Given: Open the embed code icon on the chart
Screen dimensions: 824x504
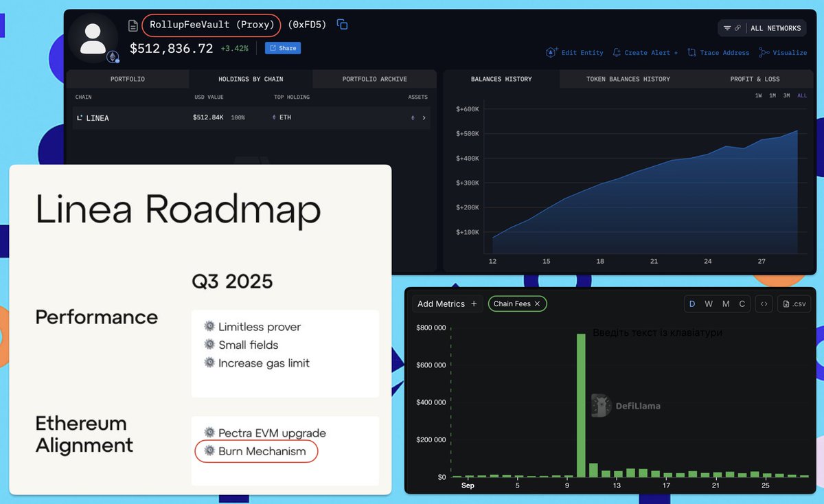Looking at the screenshot, I should (764, 303).
